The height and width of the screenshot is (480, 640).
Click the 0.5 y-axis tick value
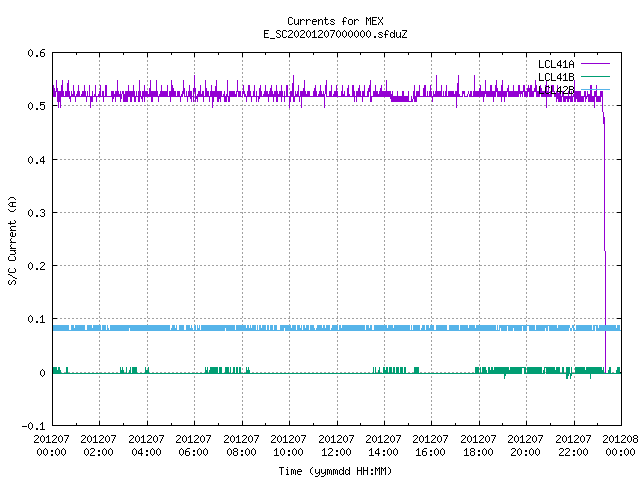[x=37, y=106]
